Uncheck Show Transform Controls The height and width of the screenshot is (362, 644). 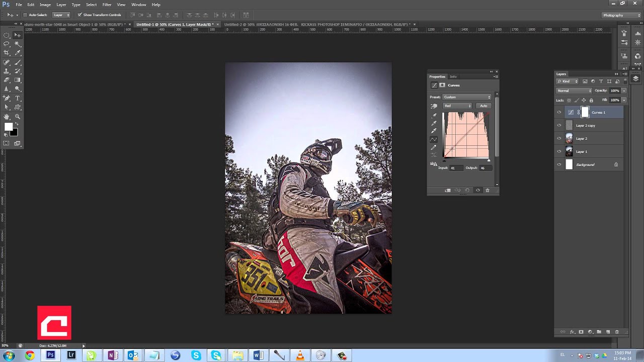(x=79, y=15)
